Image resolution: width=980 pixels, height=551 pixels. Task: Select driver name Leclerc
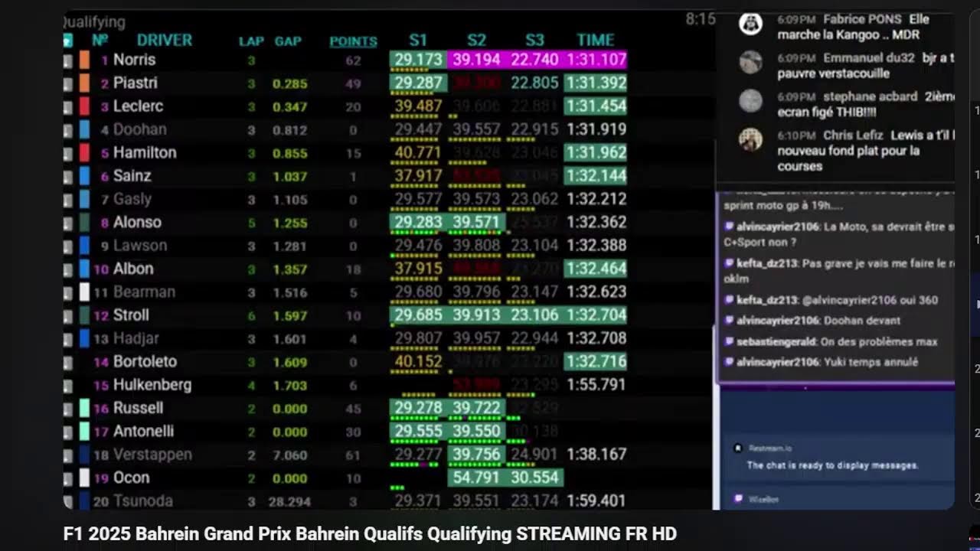(x=138, y=106)
